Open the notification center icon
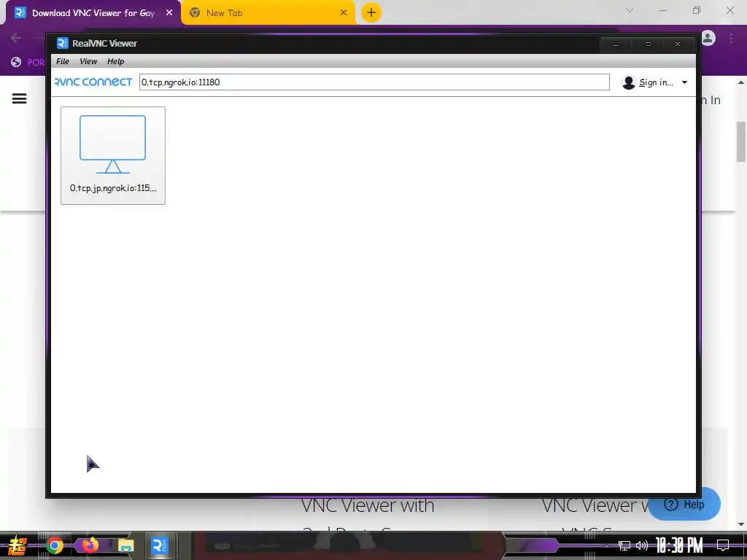Screen dimensions: 747x560 (x=723, y=545)
